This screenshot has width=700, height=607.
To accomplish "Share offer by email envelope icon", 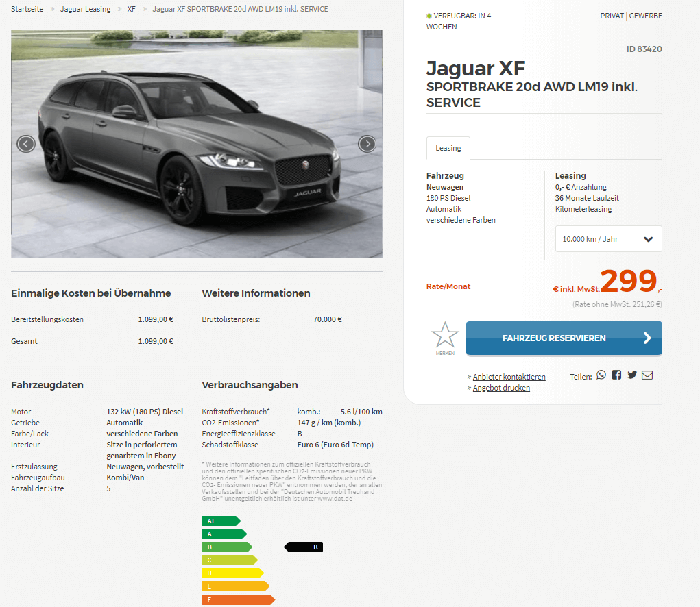I will [x=647, y=375].
